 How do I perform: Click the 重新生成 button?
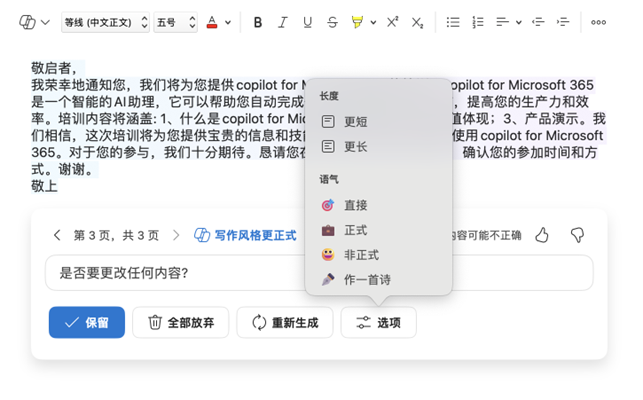coord(285,322)
